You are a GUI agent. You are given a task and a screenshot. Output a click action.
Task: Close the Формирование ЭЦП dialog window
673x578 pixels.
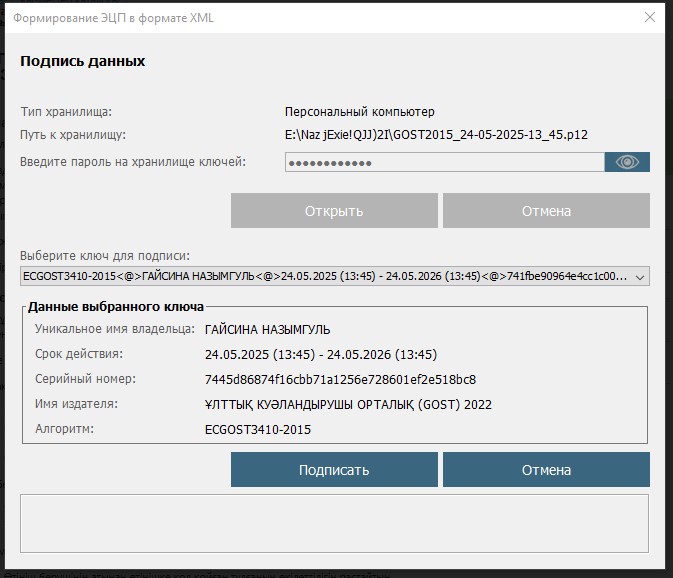point(650,18)
